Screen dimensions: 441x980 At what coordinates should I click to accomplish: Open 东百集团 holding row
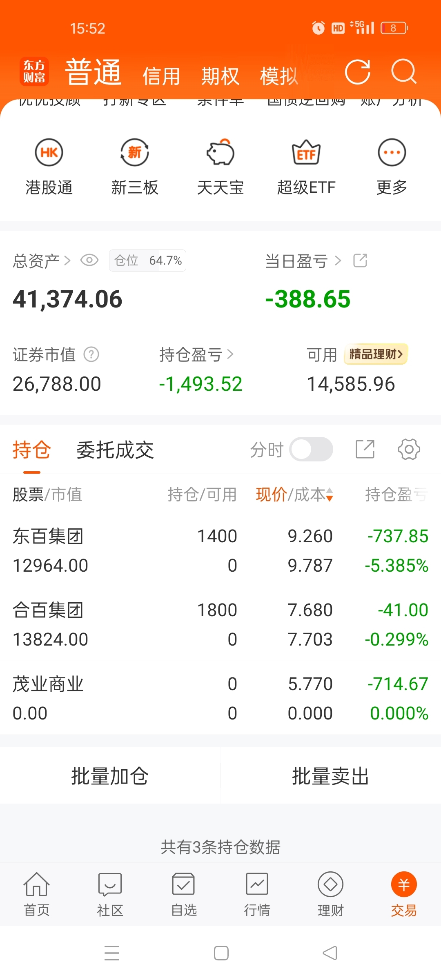point(220,550)
